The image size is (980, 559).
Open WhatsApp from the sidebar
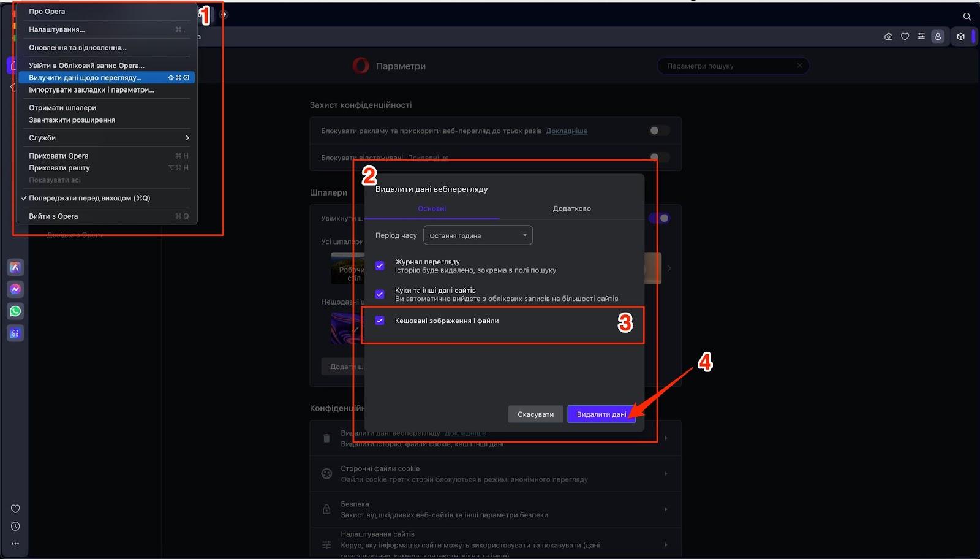15,311
